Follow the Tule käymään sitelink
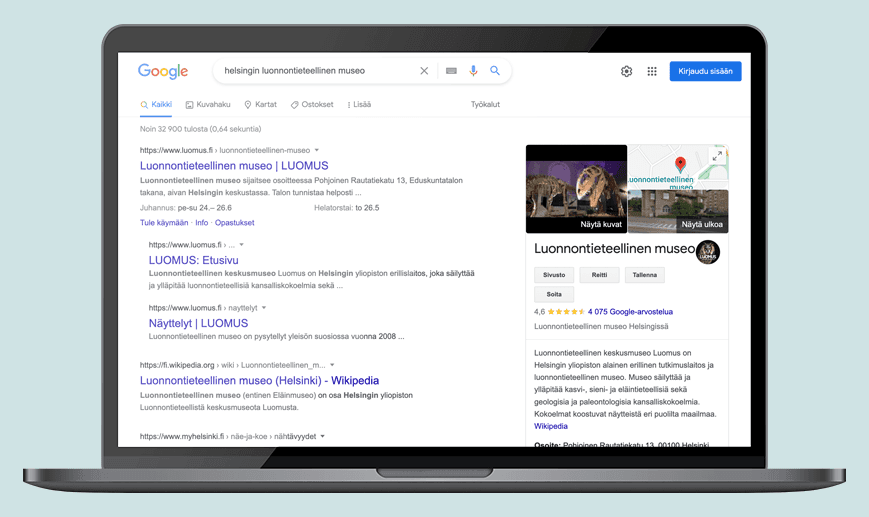Screen dimensions: 869x517 point(164,223)
